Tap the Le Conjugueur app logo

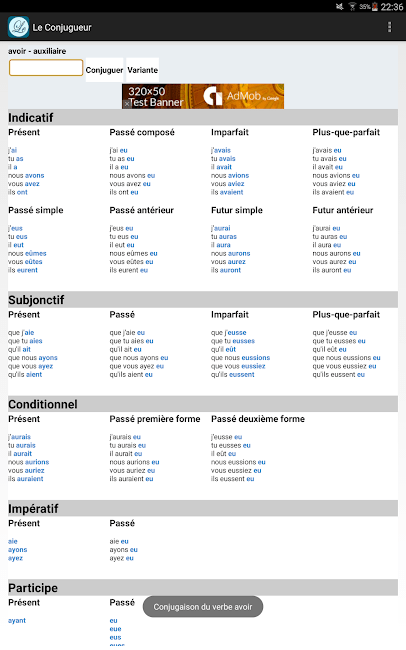coord(18,27)
